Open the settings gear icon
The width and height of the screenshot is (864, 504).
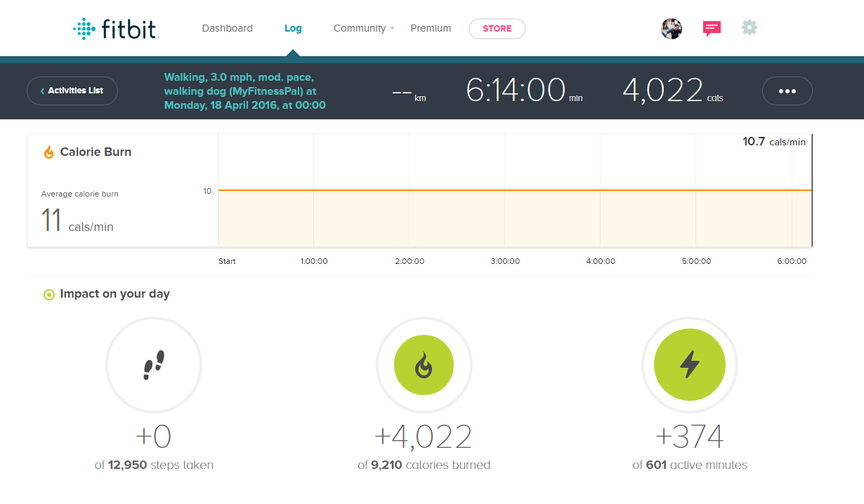tap(749, 27)
